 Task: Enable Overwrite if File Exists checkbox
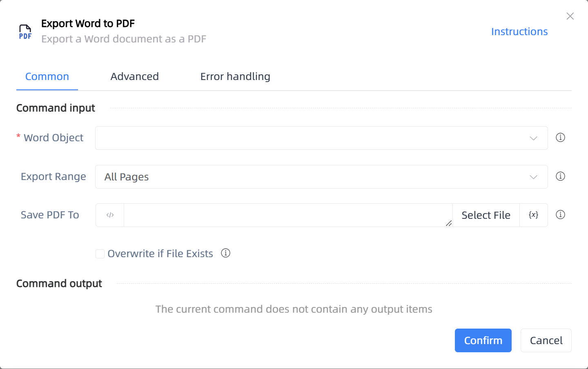tap(100, 254)
